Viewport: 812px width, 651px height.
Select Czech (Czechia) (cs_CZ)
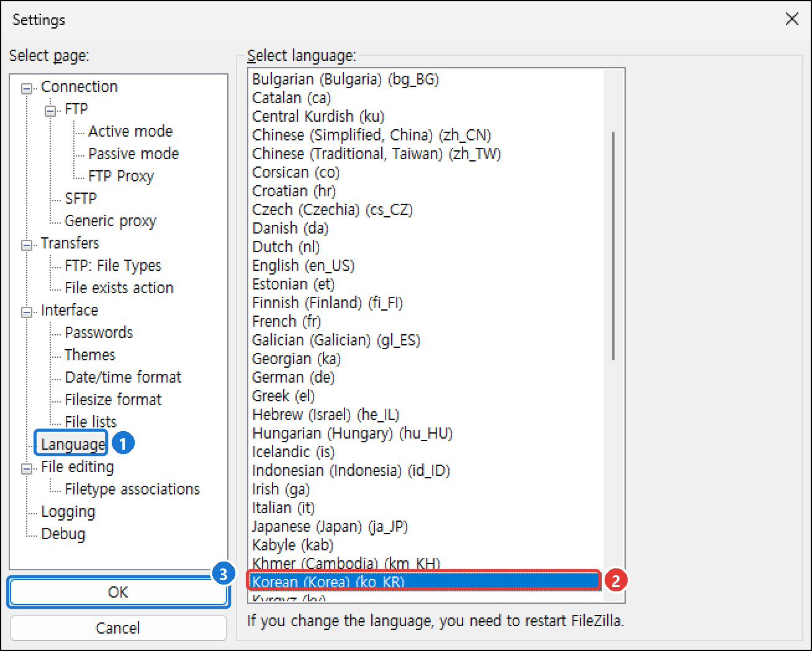pyautogui.click(x=425, y=209)
